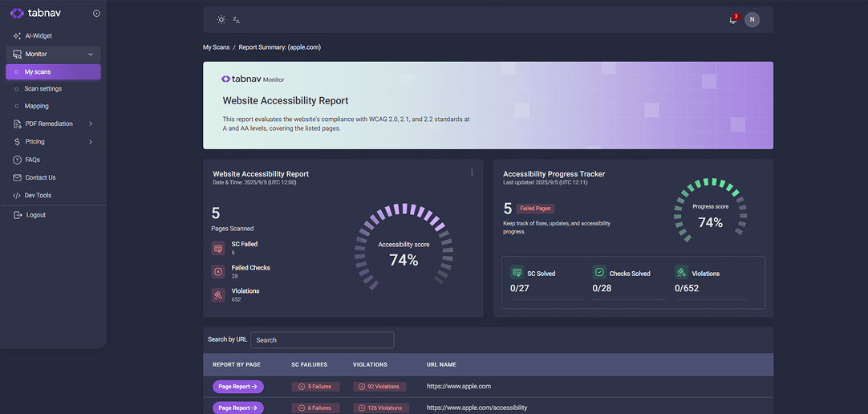Click the 6 Failures badge
868x414 pixels.
(315, 408)
